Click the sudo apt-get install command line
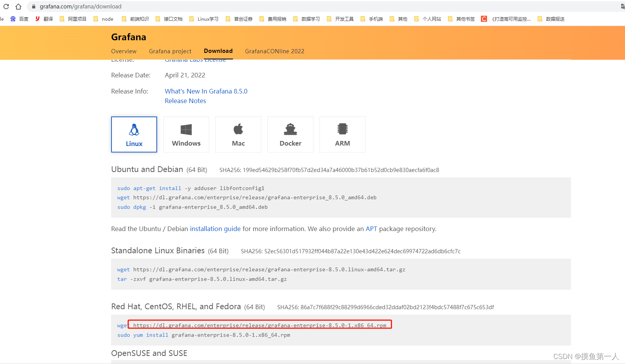This screenshot has width=625, height=364. tap(191, 188)
